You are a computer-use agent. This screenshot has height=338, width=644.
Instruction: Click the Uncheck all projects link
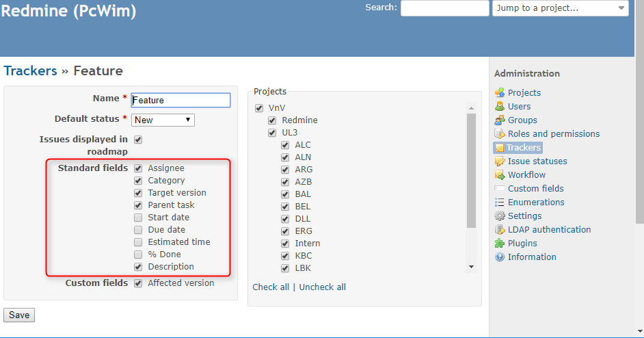pos(323,287)
